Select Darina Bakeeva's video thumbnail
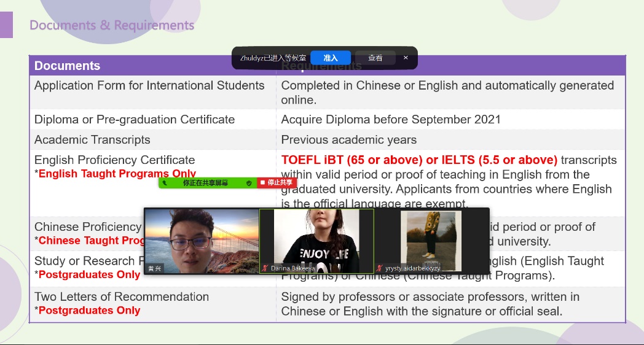The image size is (644, 345). [x=316, y=239]
